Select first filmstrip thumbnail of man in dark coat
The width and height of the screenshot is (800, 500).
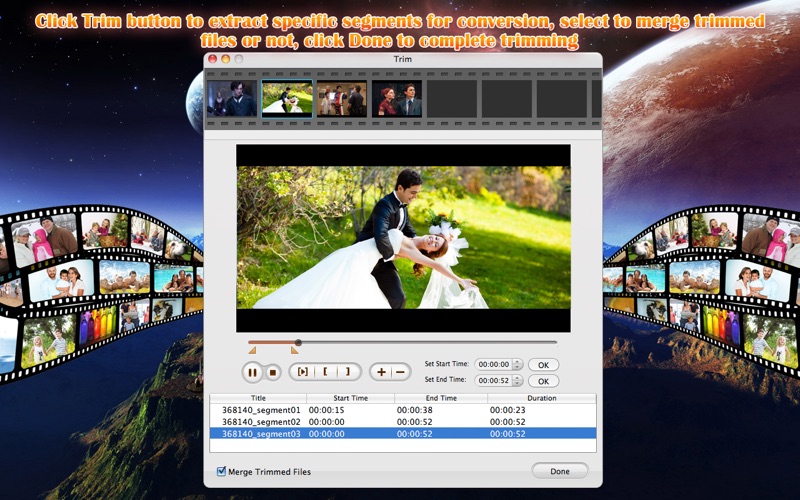pos(232,99)
